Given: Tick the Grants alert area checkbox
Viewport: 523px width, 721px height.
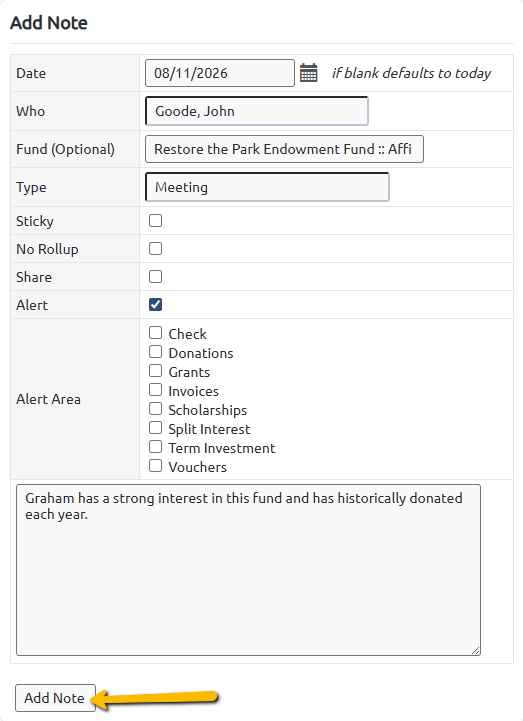Looking at the screenshot, I should tap(155, 371).
